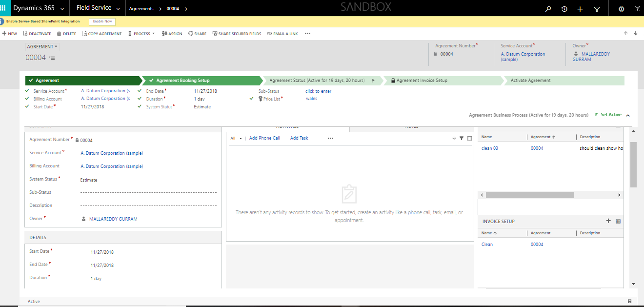Toggle the Billing Account stage checkbox

(x=27, y=99)
